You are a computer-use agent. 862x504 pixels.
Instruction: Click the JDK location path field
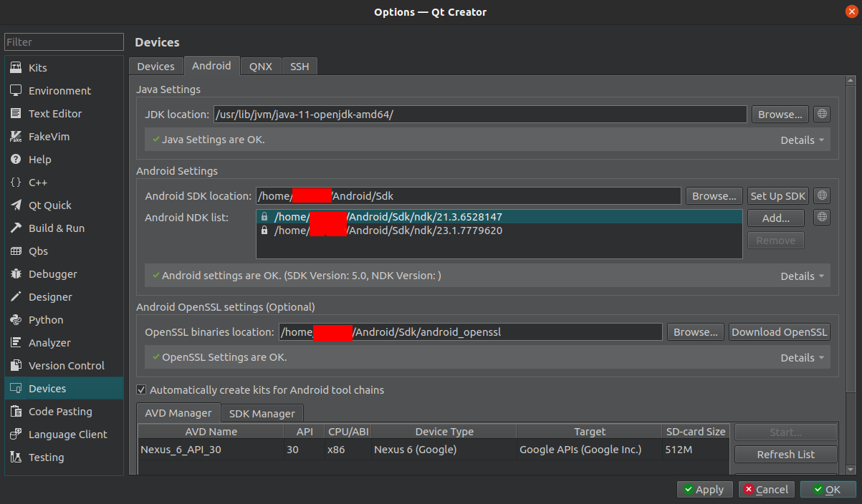click(x=480, y=114)
